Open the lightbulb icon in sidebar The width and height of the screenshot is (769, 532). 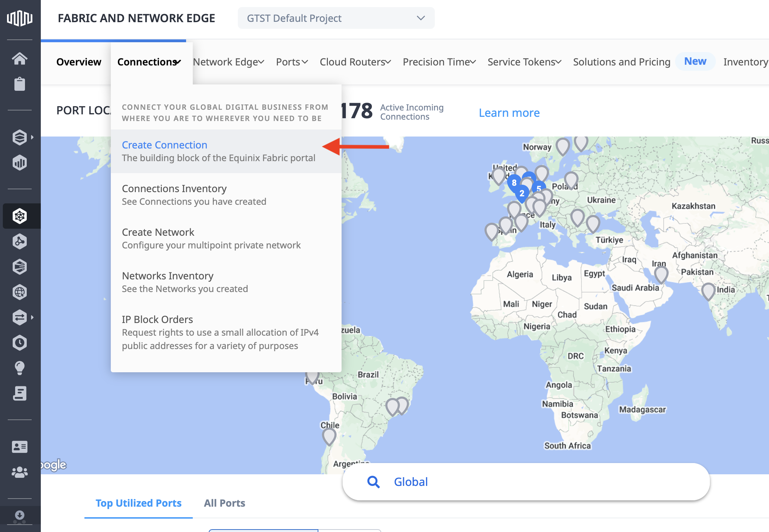[20, 368]
